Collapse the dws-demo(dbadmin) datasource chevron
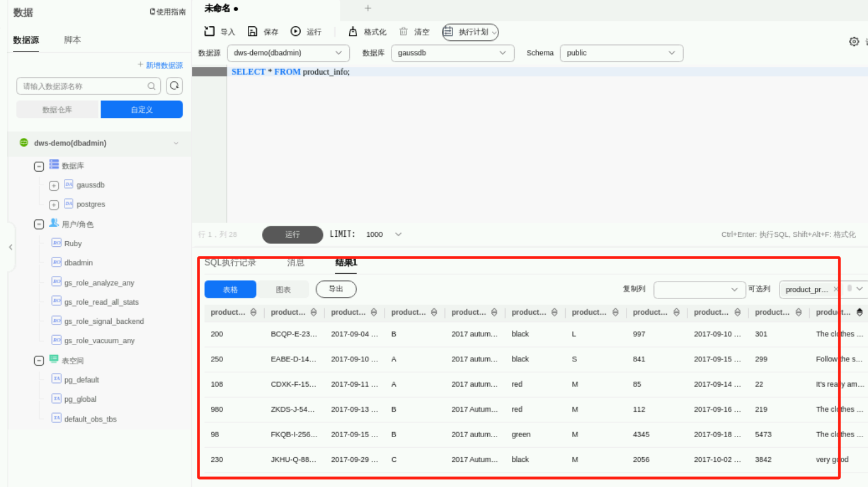Screen dimensions: 868x487 tap(176, 143)
